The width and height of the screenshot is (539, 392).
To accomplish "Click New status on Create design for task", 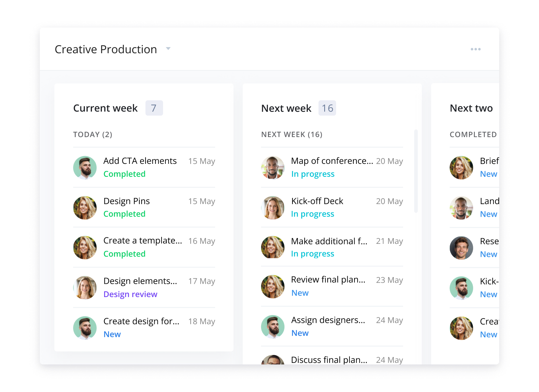I will coord(112,335).
